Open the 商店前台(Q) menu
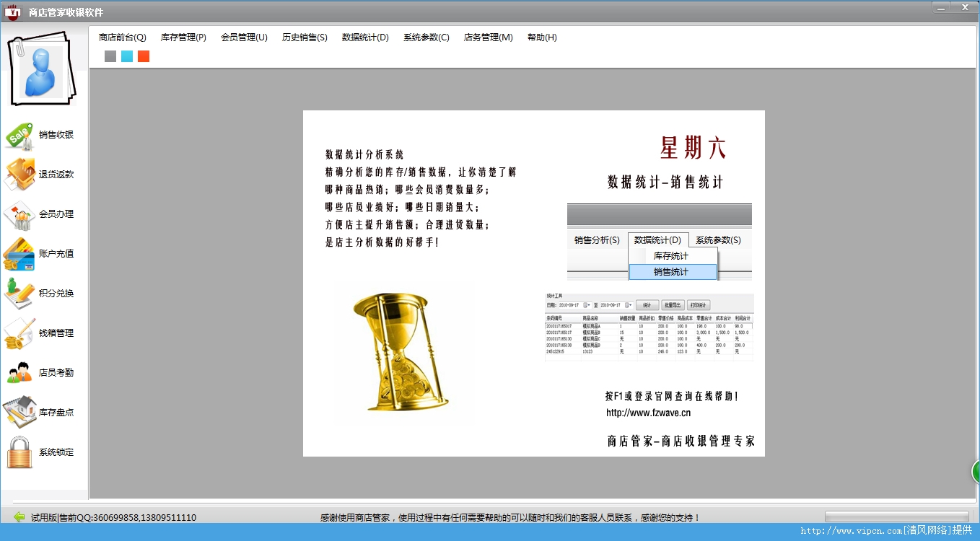The image size is (980, 541). tap(123, 38)
